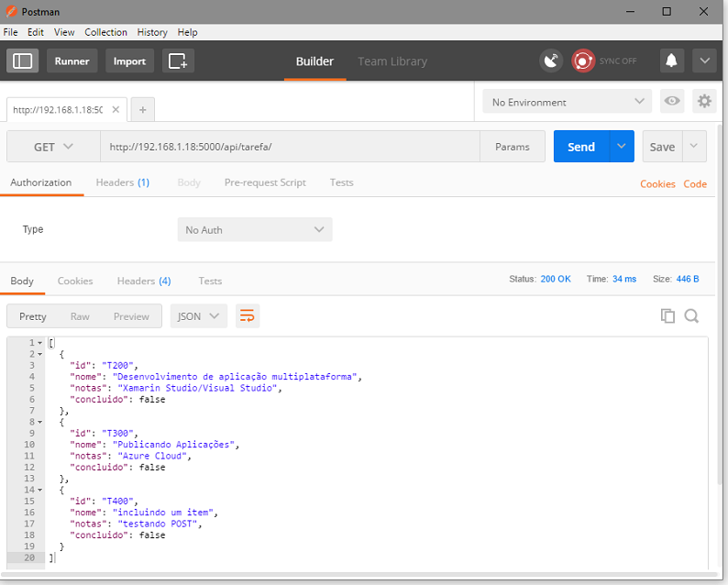Open the Collection menu
The width and height of the screenshot is (728, 585).
(105, 32)
